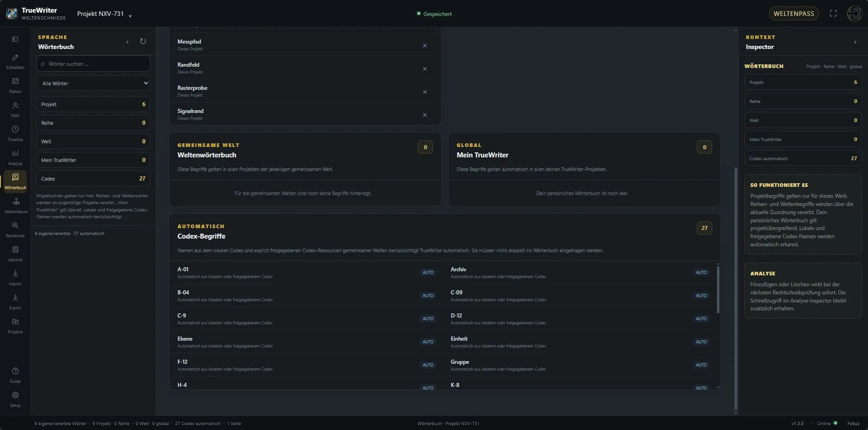This screenshot has height=430, width=868.
Task: Remove the word Messpfad
Action: pos(425,46)
